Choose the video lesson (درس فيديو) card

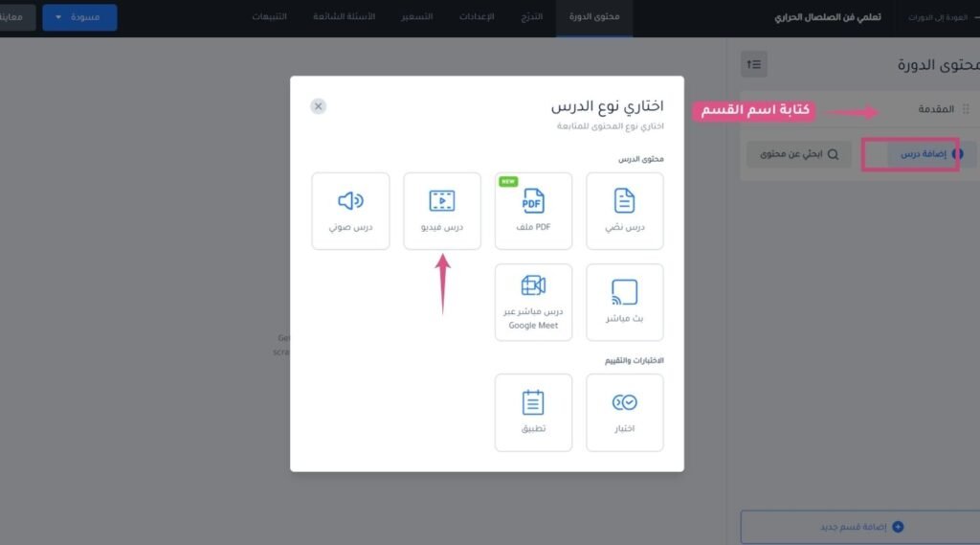click(x=442, y=211)
